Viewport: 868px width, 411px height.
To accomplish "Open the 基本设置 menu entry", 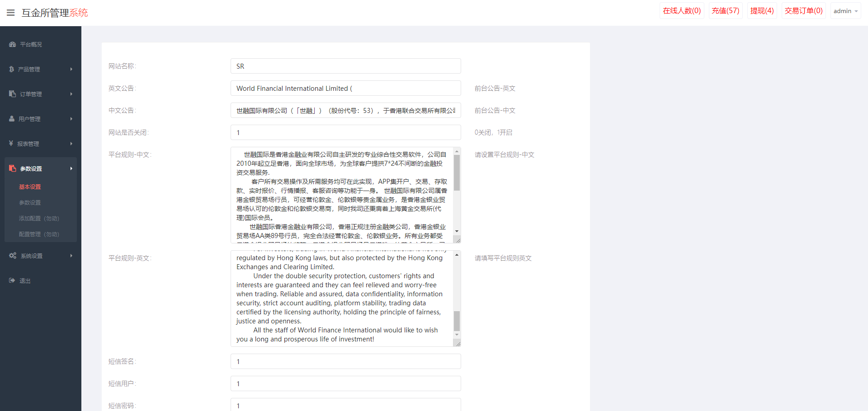I will [29, 187].
